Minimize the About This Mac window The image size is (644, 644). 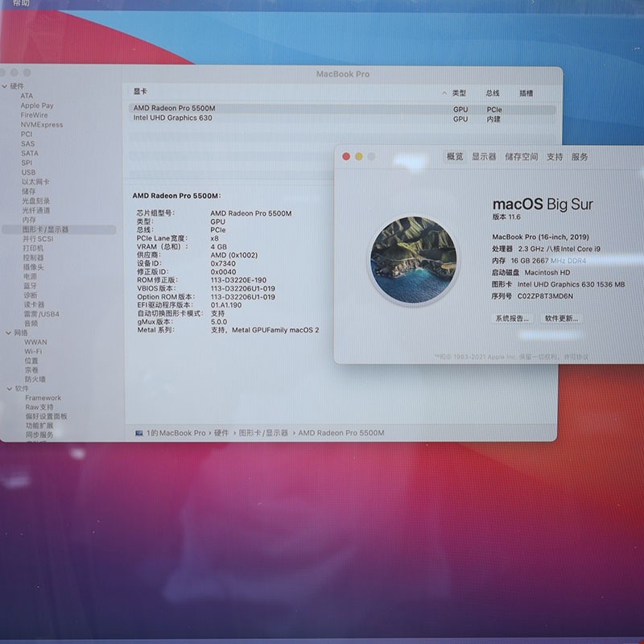[359, 157]
